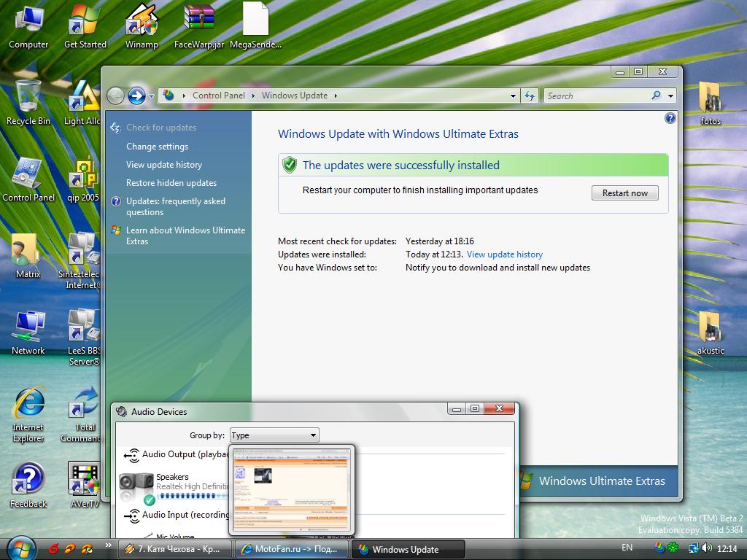Launch the qip 2005 shortcut
Viewport: 747px width, 560px height.
[84, 180]
